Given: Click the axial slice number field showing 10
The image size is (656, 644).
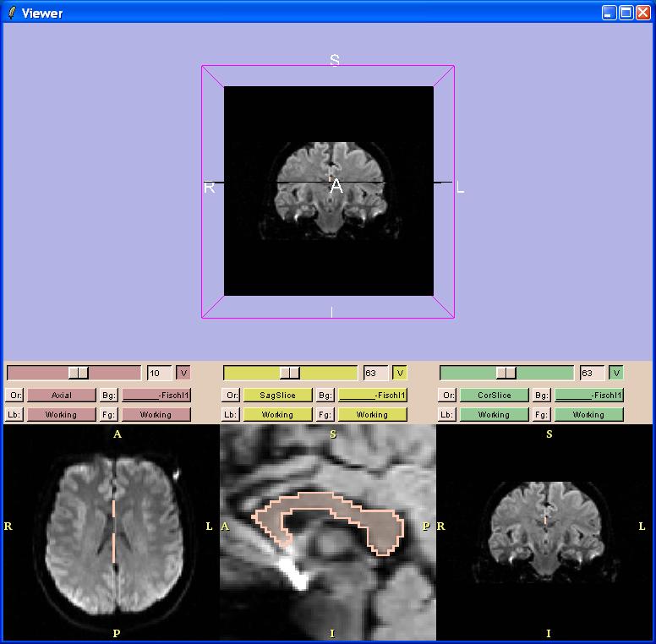Looking at the screenshot, I should (158, 373).
